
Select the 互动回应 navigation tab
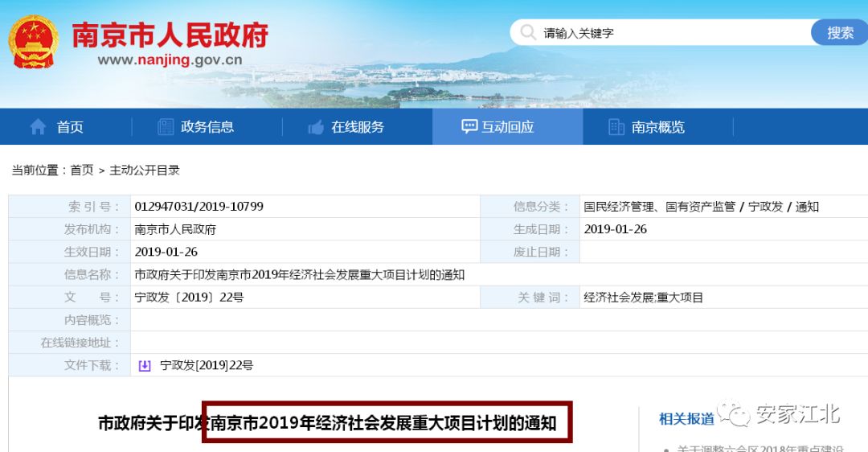tap(508, 127)
